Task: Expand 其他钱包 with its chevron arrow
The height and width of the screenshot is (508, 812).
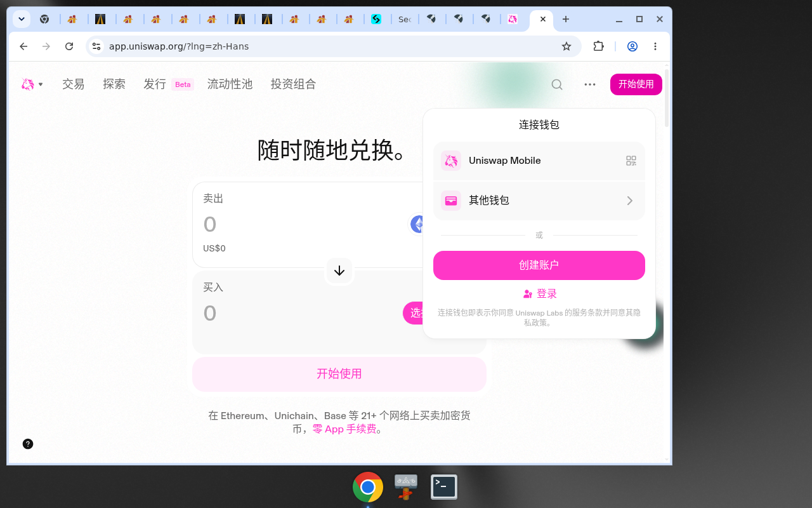Action: point(630,201)
